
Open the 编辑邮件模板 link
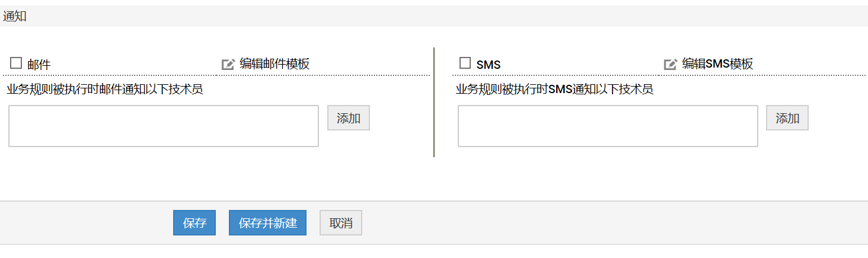click(x=275, y=64)
